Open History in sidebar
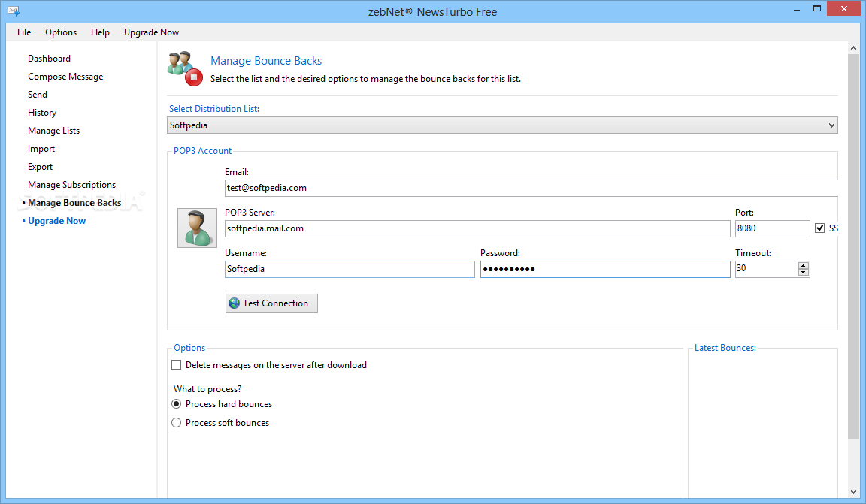Viewport: 866px width, 504px height. pyautogui.click(x=42, y=113)
